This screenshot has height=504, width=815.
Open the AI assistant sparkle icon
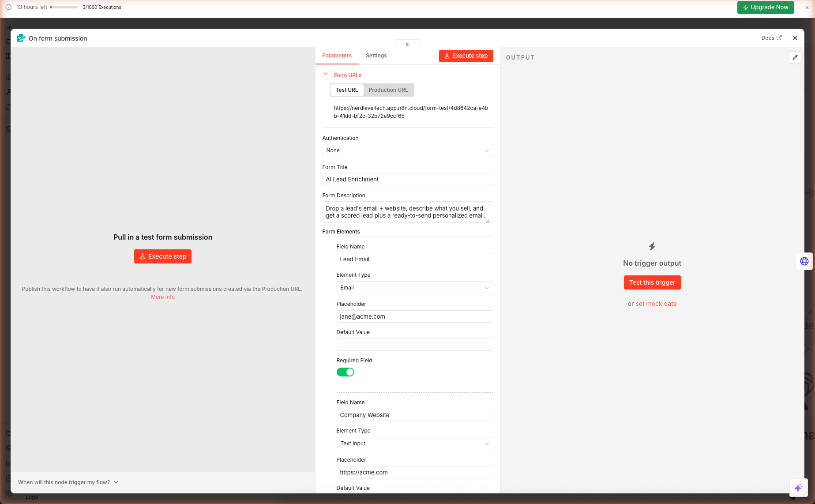[798, 488]
